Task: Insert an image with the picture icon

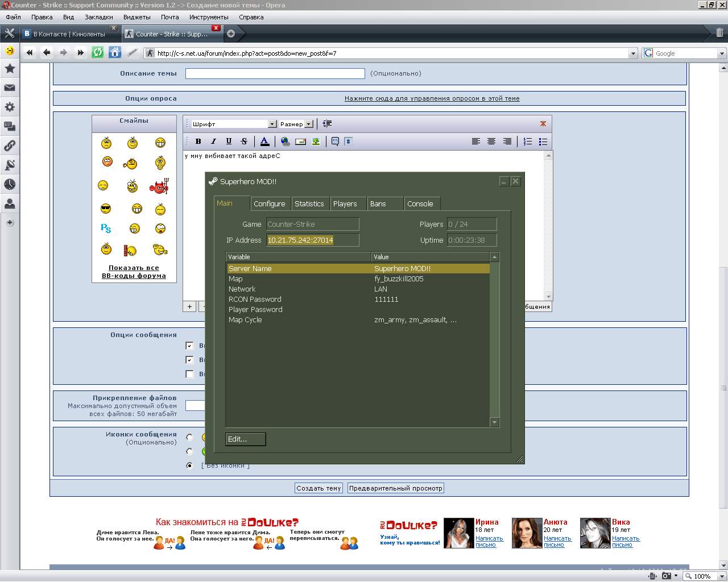Action: pyautogui.click(x=316, y=142)
